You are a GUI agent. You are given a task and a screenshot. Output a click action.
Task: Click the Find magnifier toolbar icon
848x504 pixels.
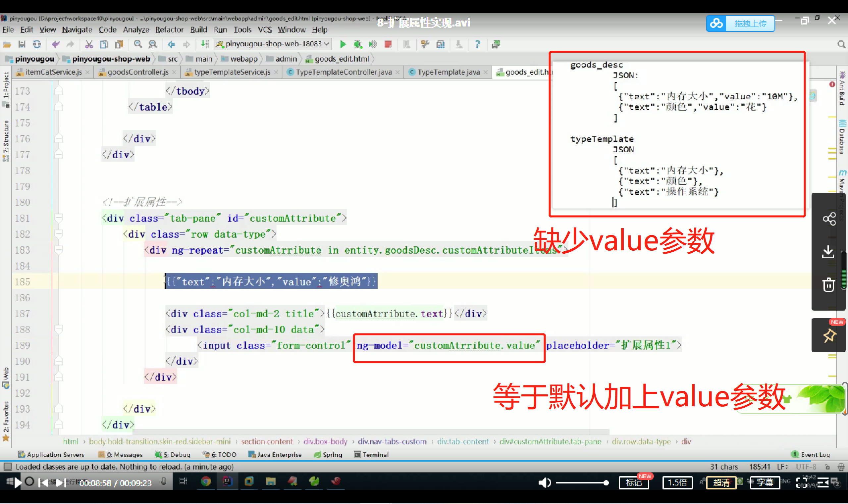(137, 44)
